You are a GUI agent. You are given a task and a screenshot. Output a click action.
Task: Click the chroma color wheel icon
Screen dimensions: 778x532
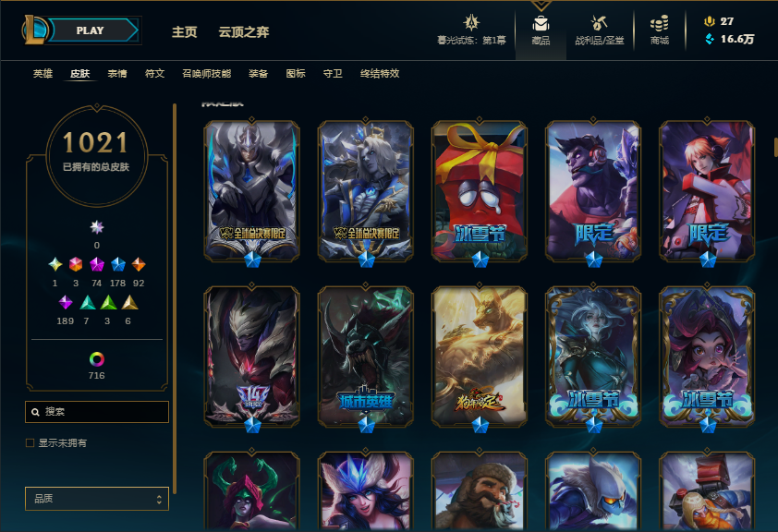pos(97,359)
